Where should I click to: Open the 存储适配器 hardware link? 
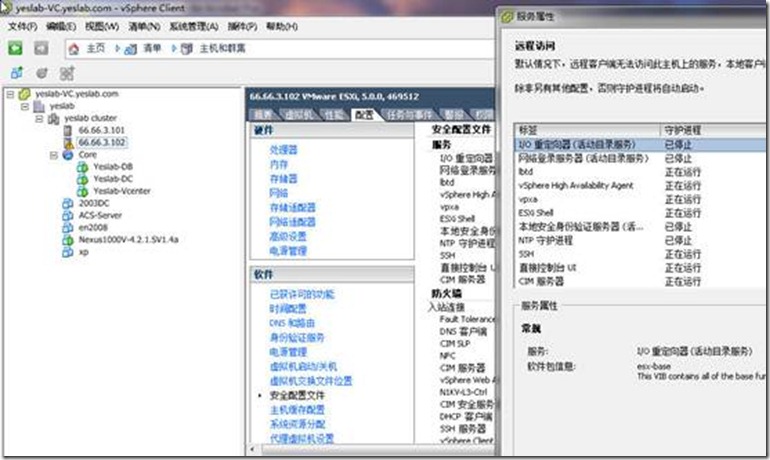[x=293, y=208]
